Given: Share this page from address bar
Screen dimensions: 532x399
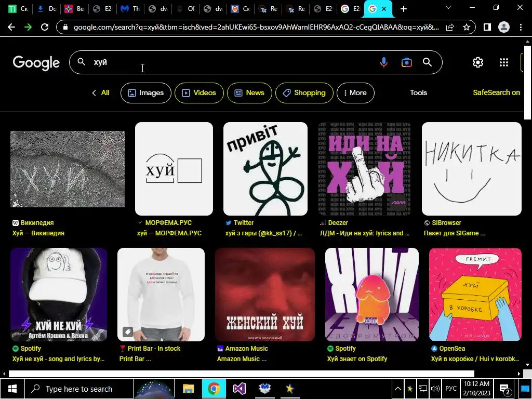Looking at the screenshot, I should [450, 27].
